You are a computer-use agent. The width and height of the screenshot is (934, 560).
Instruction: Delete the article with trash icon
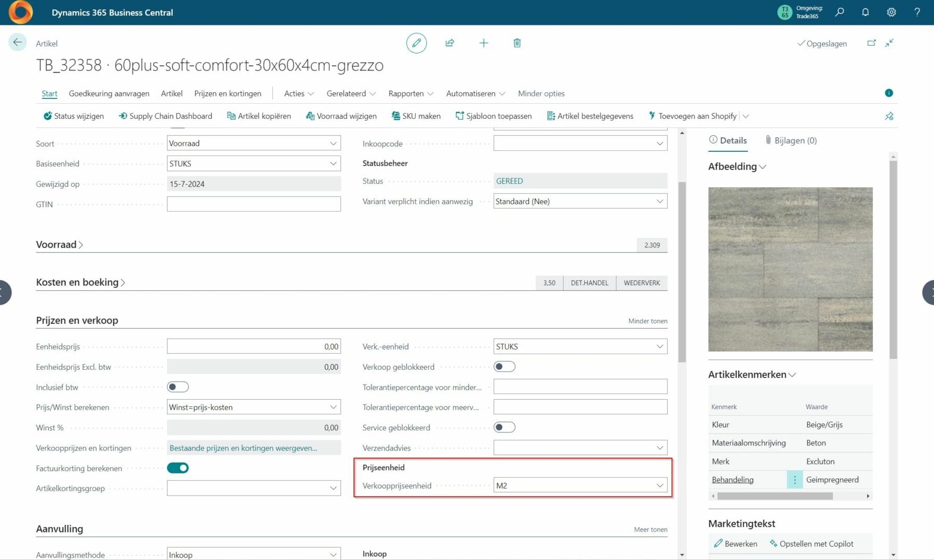(517, 43)
